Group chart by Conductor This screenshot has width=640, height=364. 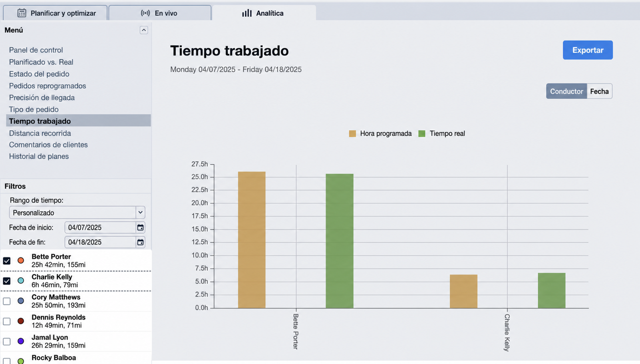(x=566, y=91)
